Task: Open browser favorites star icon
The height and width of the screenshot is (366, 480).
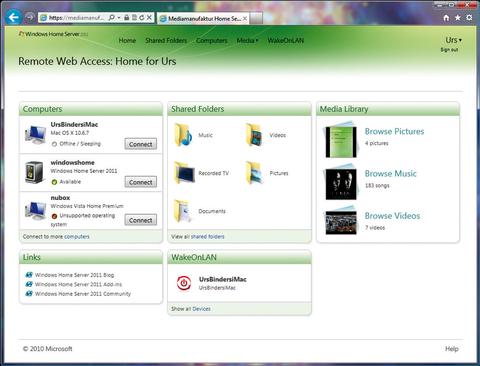Action: tap(458, 18)
